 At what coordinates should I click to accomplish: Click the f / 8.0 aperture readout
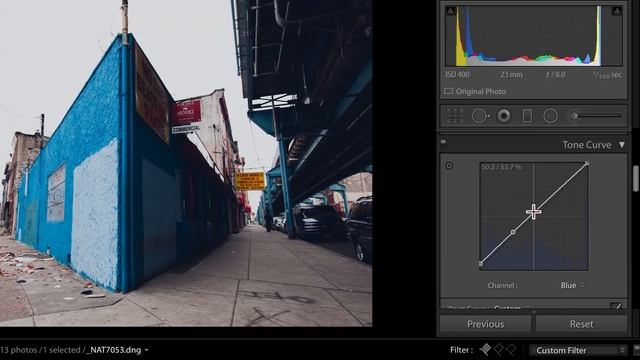pos(556,74)
